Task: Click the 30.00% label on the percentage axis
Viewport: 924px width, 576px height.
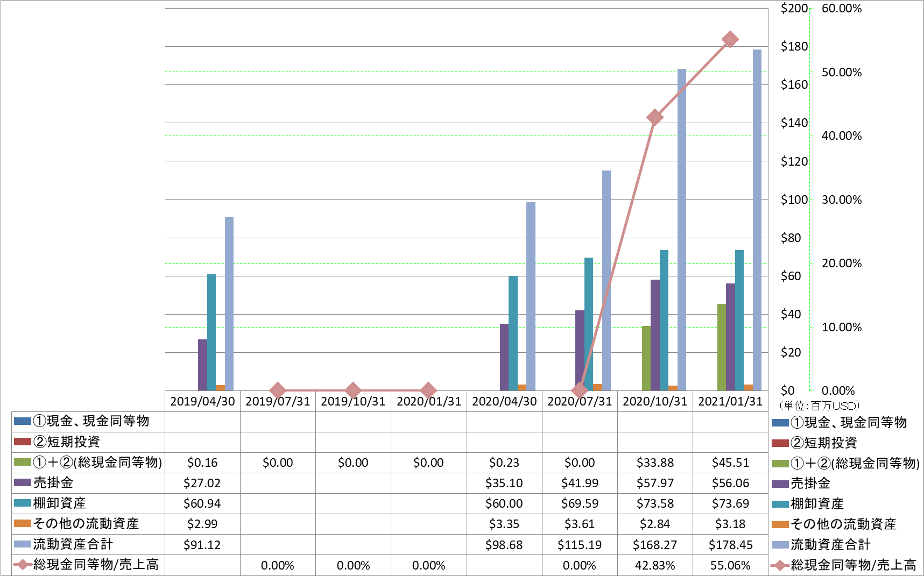Action: [842, 200]
